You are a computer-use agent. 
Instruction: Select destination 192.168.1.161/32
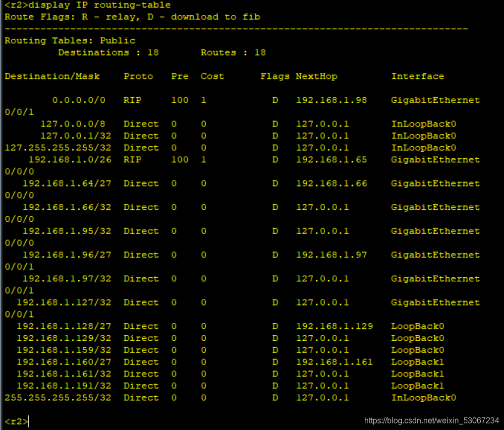(64, 374)
